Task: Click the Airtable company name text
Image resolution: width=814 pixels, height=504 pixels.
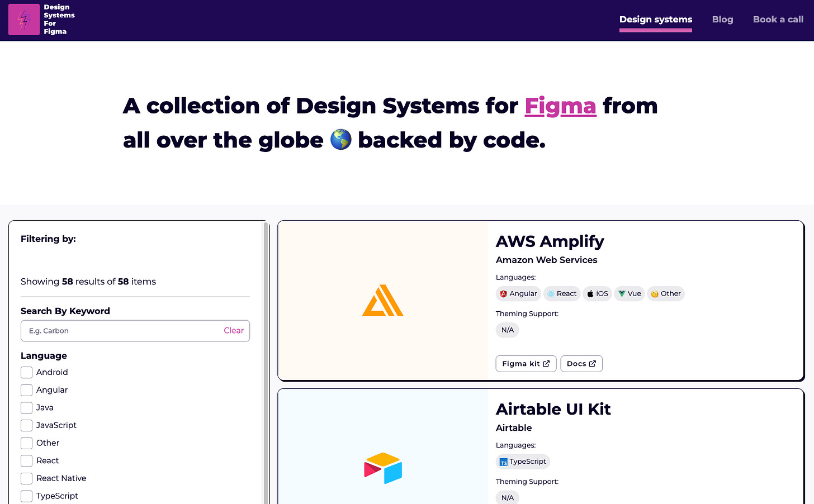Action: 514,428
